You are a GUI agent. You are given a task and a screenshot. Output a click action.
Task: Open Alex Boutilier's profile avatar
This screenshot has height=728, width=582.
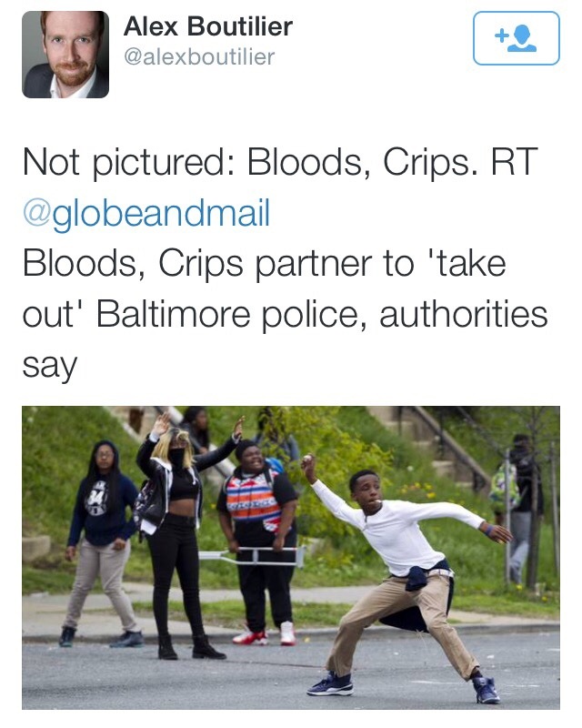click(x=65, y=55)
